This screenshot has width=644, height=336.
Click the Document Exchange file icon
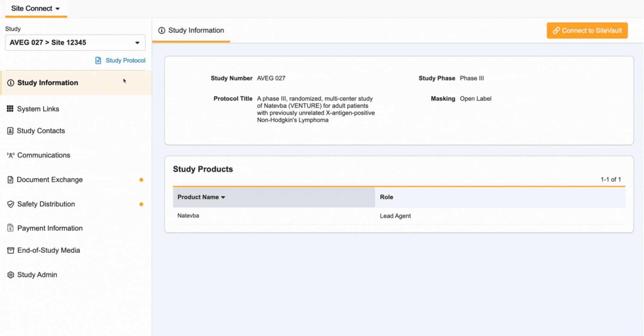(10, 180)
